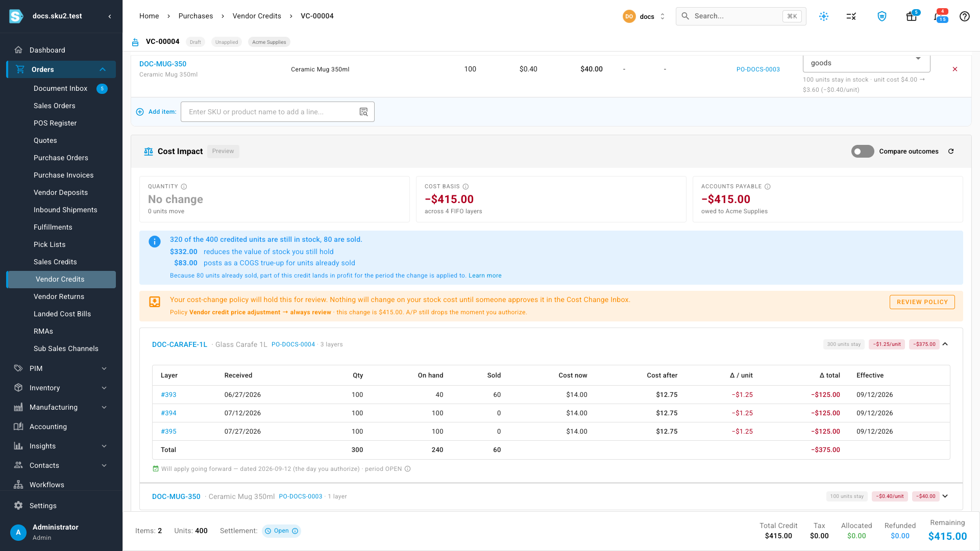
Task: Expand the DOC-MUG-350 layers section
Action: [945, 496]
